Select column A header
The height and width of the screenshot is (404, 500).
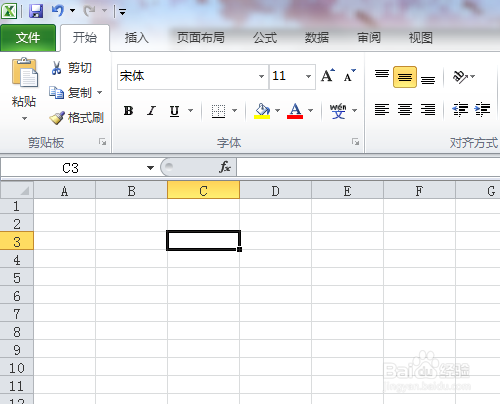tap(65, 190)
